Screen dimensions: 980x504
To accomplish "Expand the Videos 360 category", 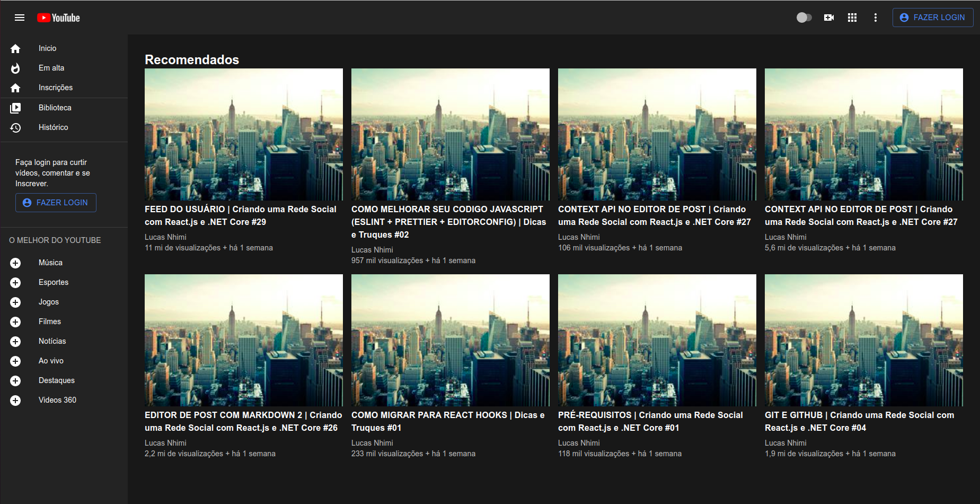I will pyautogui.click(x=15, y=400).
